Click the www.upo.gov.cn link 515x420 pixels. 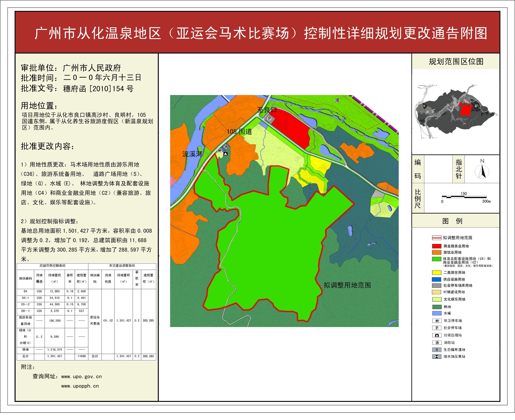click(x=81, y=377)
